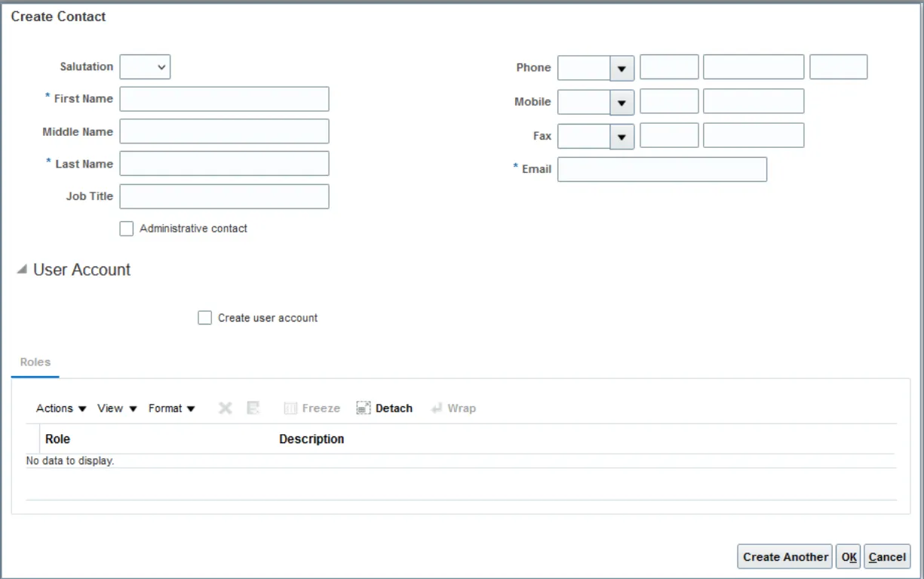The image size is (924, 579).
Task: Click the Cancel button
Action: click(x=887, y=557)
